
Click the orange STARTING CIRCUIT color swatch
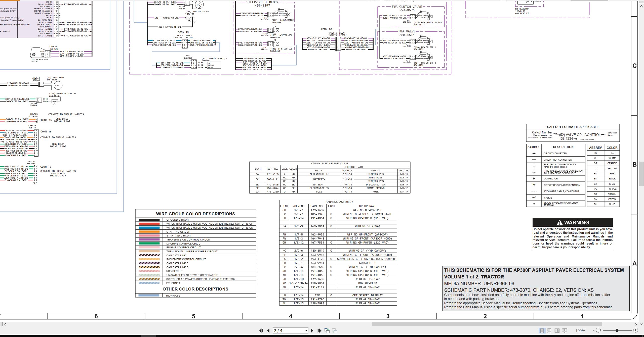[149, 232]
